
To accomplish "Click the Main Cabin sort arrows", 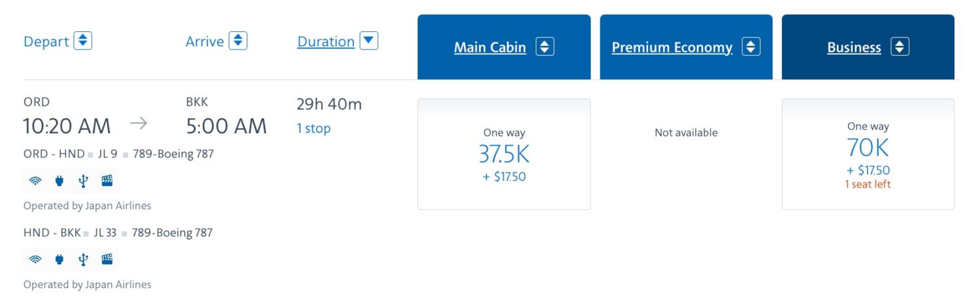I will click(x=545, y=47).
